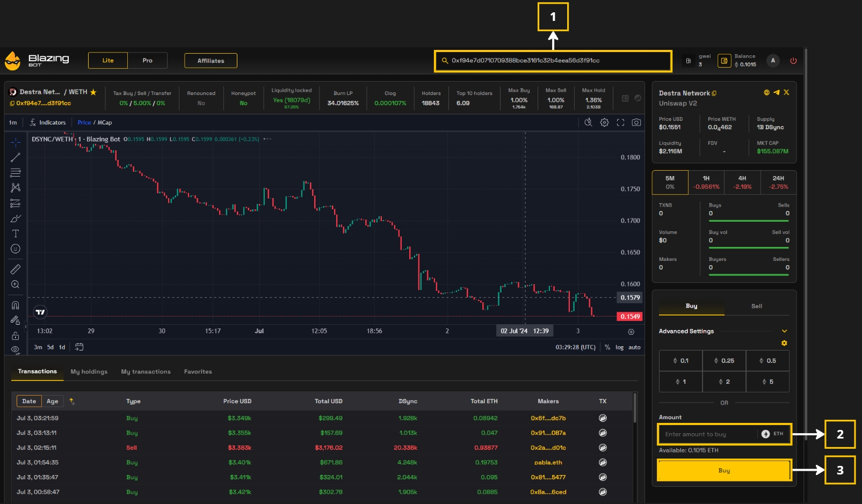862x504 pixels.
Task: Open the Indicators menu
Action: (48, 122)
